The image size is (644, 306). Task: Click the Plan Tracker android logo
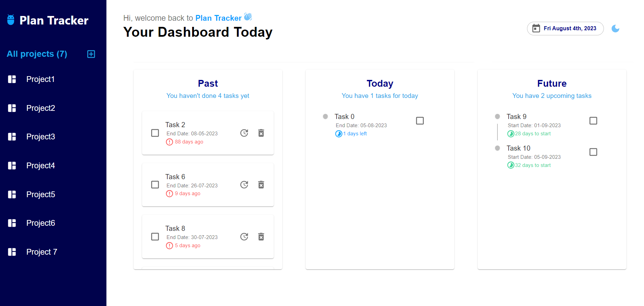(x=11, y=20)
